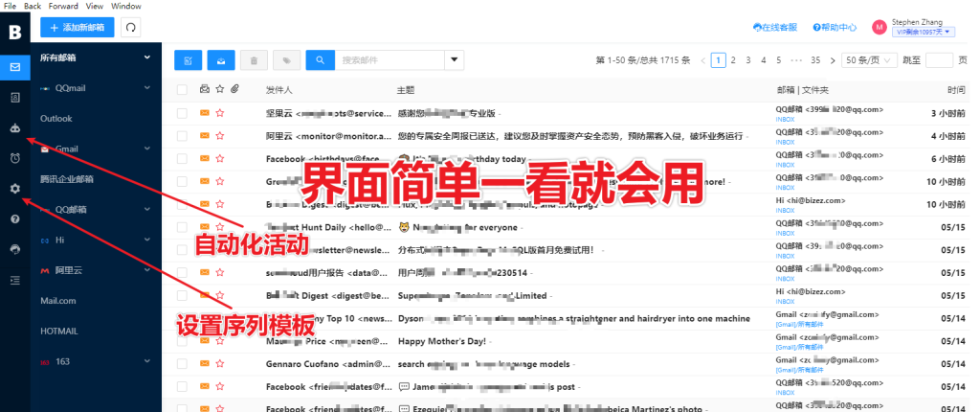Star the 阿里云 monitor email

tap(219, 136)
